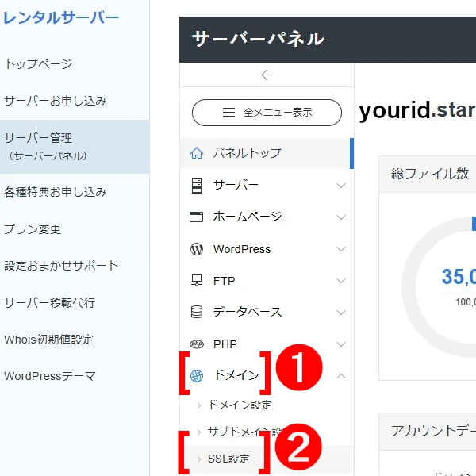Expand the WordPress menu chevron
Viewport: 476px width, 476px height.
(x=341, y=249)
